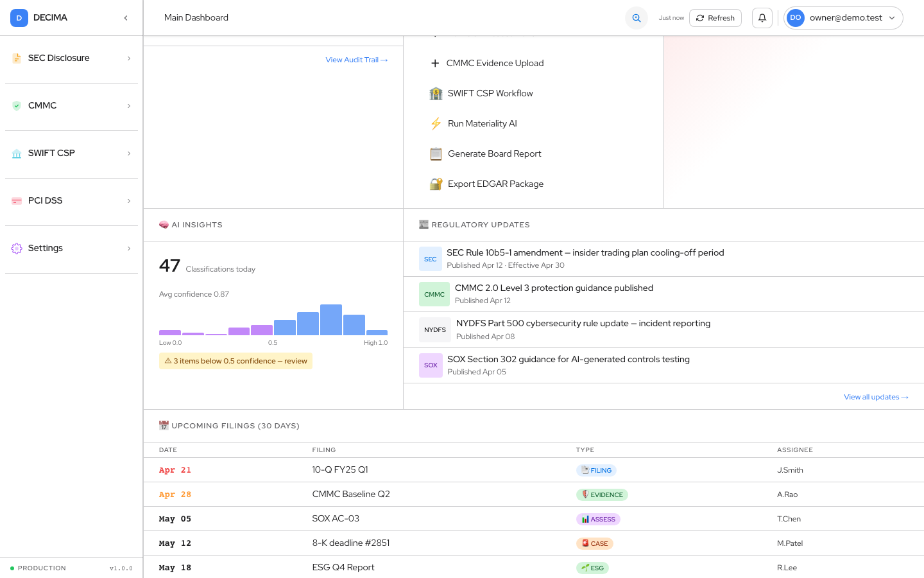Open the NYDFS Part 500 cybersecurity update
This screenshot has height=578, width=924.
pyautogui.click(x=663, y=330)
